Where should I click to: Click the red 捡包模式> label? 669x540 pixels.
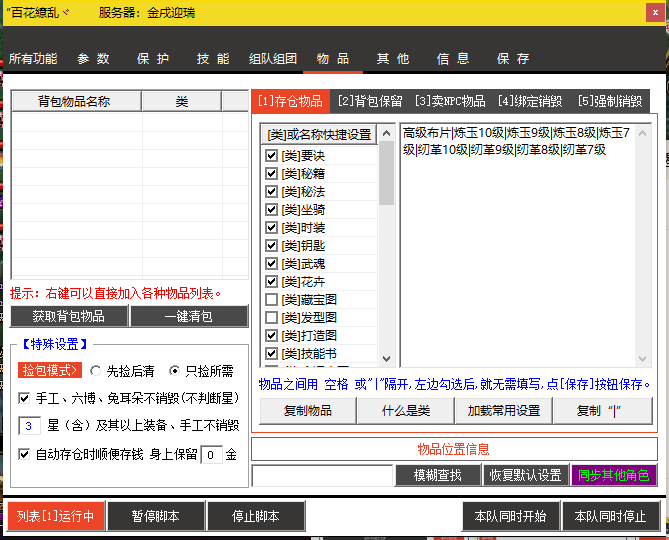[49, 370]
